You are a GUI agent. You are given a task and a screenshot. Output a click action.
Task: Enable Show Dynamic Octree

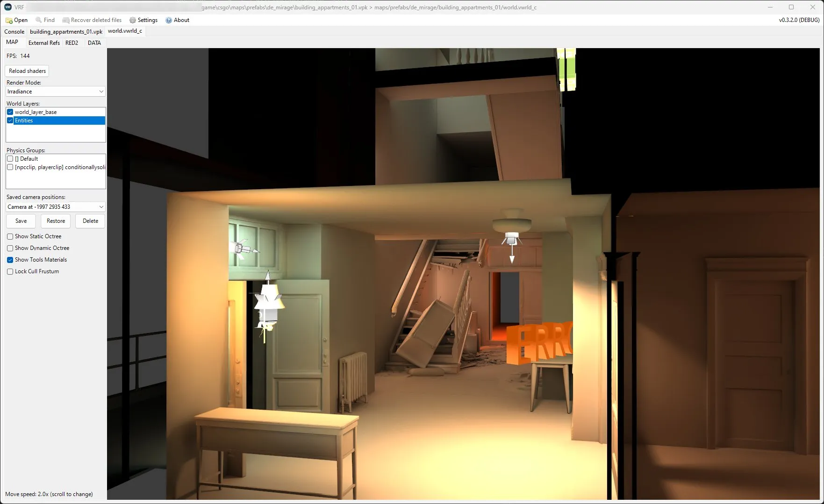point(10,248)
